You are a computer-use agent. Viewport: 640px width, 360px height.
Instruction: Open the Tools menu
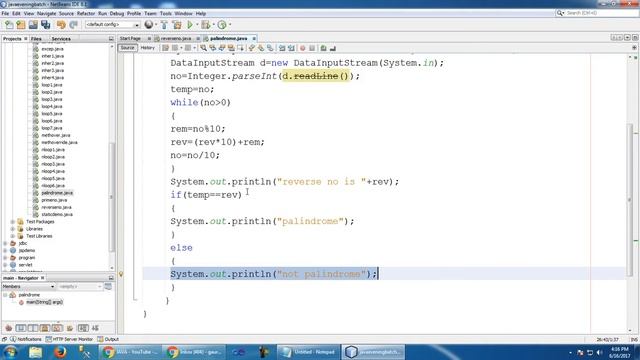pos(166,13)
